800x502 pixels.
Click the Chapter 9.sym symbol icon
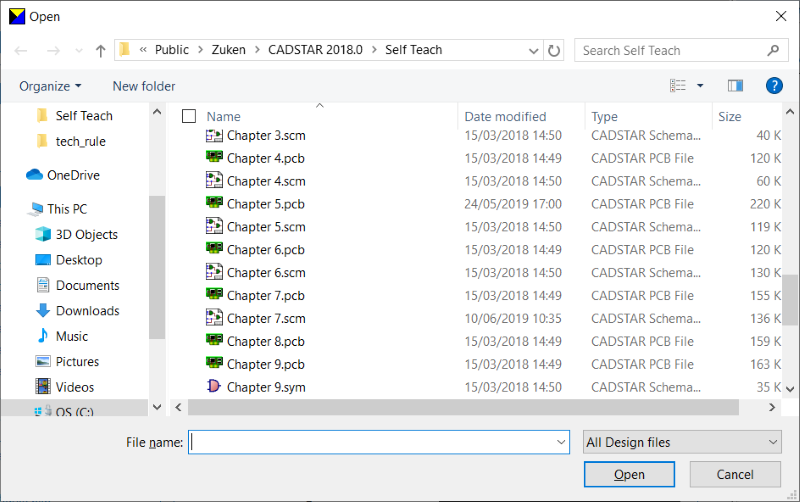[x=214, y=386]
